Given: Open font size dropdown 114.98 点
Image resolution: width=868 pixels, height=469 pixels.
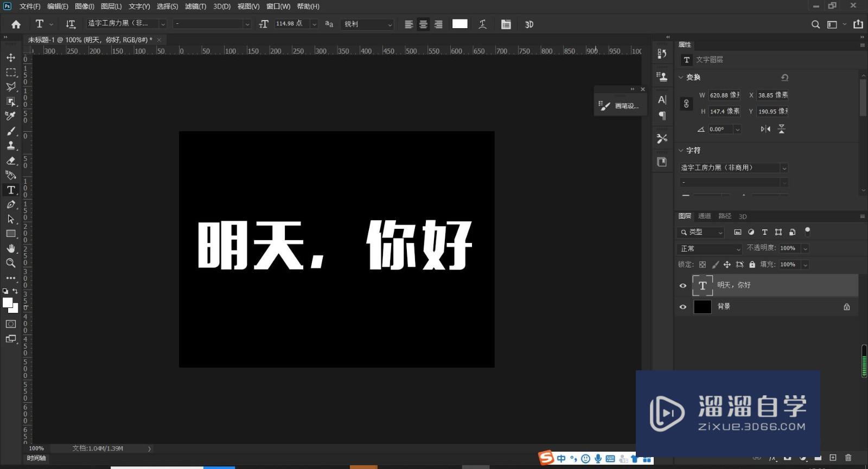Looking at the screenshot, I should (314, 24).
